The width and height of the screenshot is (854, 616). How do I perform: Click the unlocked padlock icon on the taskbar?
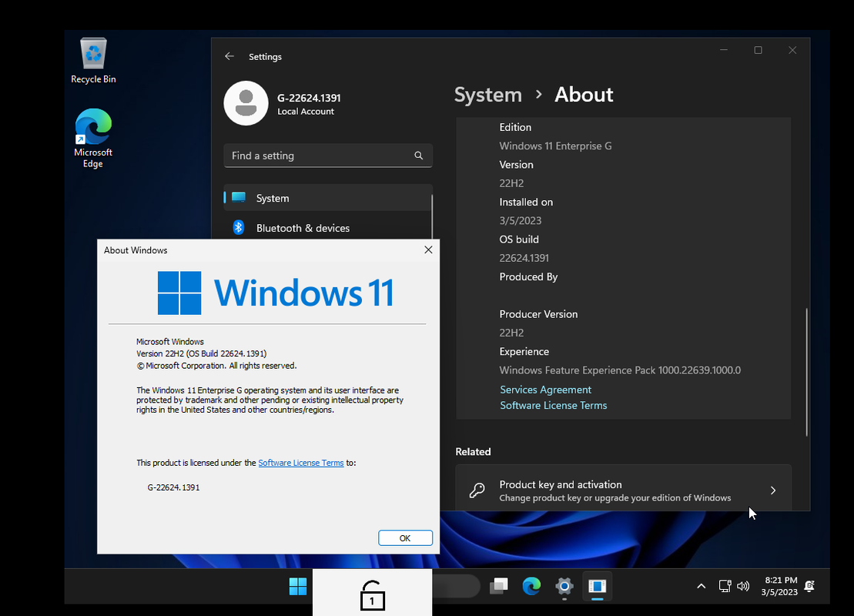tap(373, 594)
